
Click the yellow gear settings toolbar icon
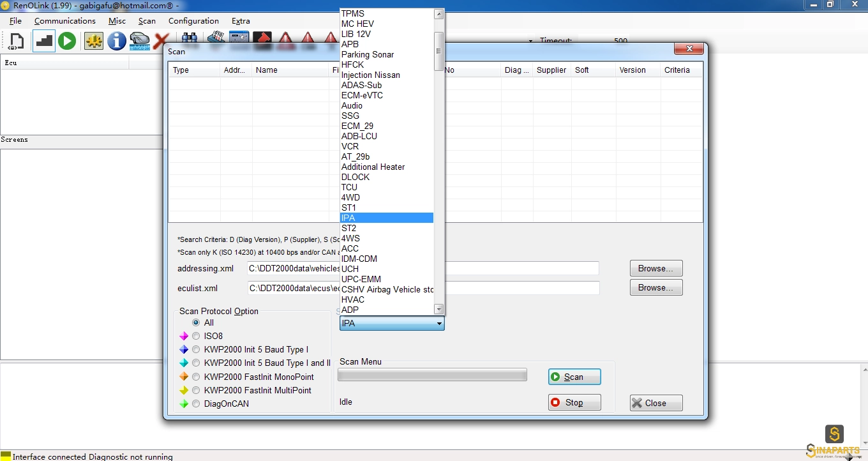point(94,42)
